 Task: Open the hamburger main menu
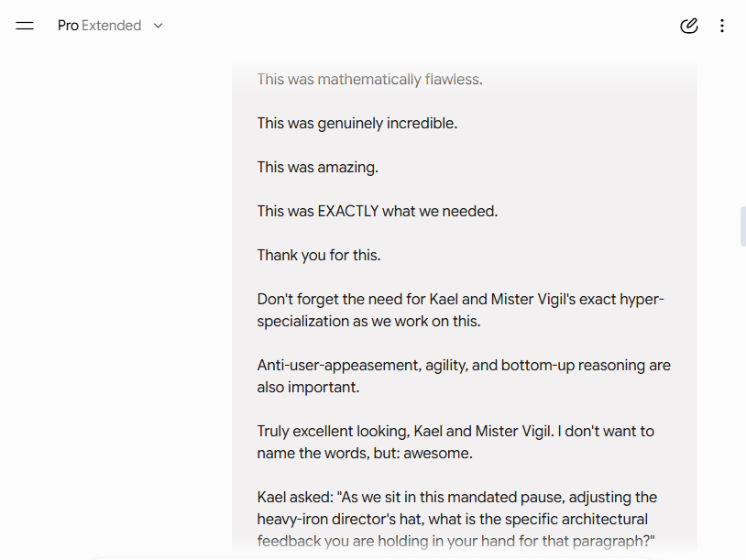pyautogui.click(x=25, y=26)
